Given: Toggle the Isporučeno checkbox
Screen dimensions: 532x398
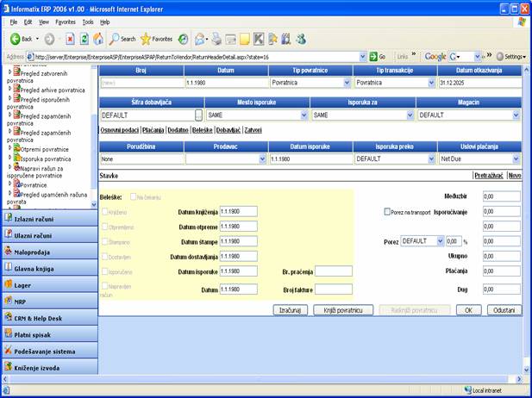Looking at the screenshot, I should [105, 271].
